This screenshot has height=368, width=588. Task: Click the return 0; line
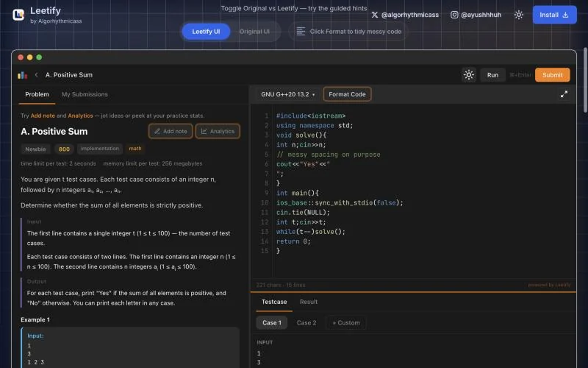293,241
